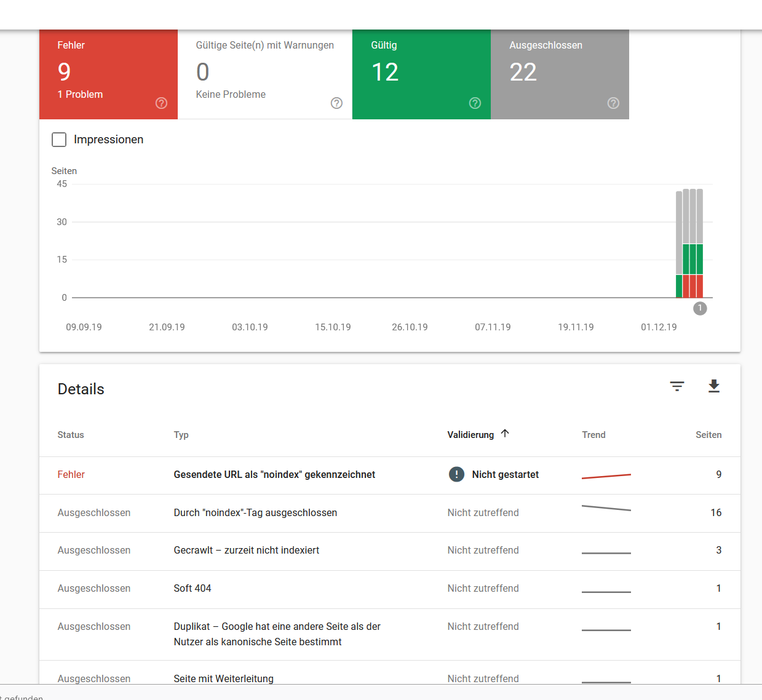The width and height of the screenshot is (762, 700).
Task: Open row Seite mit Weiterleitung
Action: (390, 673)
